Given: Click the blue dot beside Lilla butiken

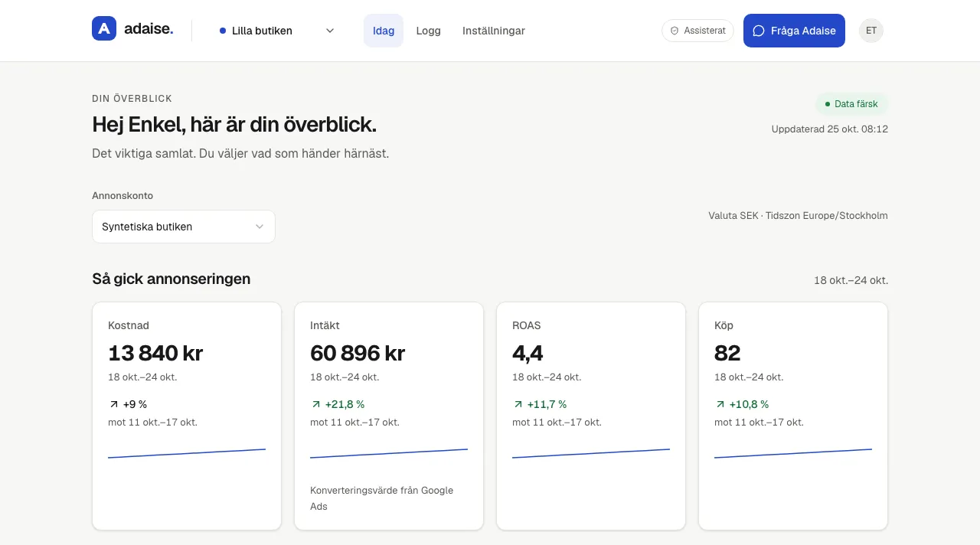Looking at the screenshot, I should (x=223, y=31).
